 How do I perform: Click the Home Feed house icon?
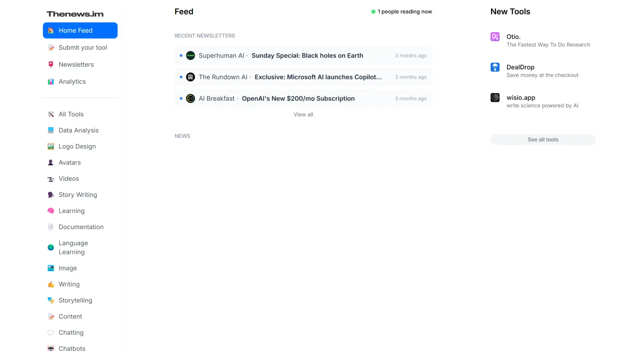pos(51,31)
